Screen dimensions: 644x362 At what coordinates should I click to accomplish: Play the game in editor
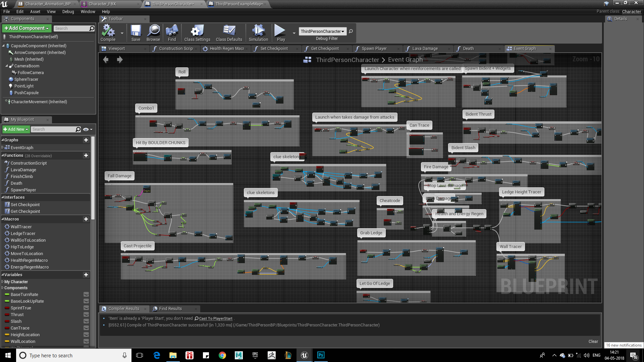point(281,33)
